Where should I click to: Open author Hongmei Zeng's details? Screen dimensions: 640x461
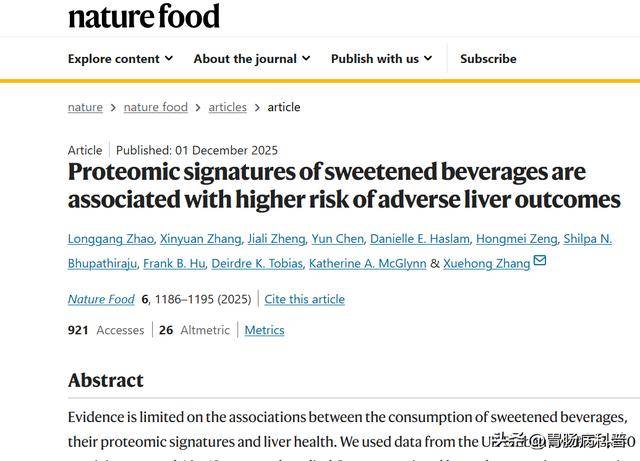[x=515, y=239]
